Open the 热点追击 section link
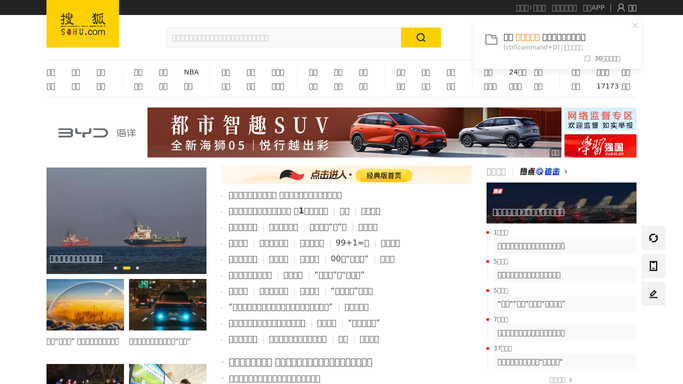The width and height of the screenshot is (683, 384). point(540,172)
